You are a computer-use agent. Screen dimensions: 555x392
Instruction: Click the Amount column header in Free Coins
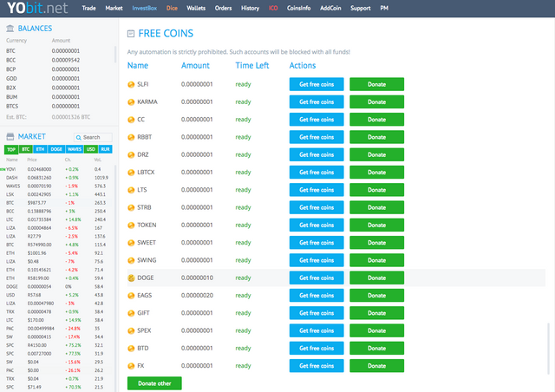click(195, 66)
